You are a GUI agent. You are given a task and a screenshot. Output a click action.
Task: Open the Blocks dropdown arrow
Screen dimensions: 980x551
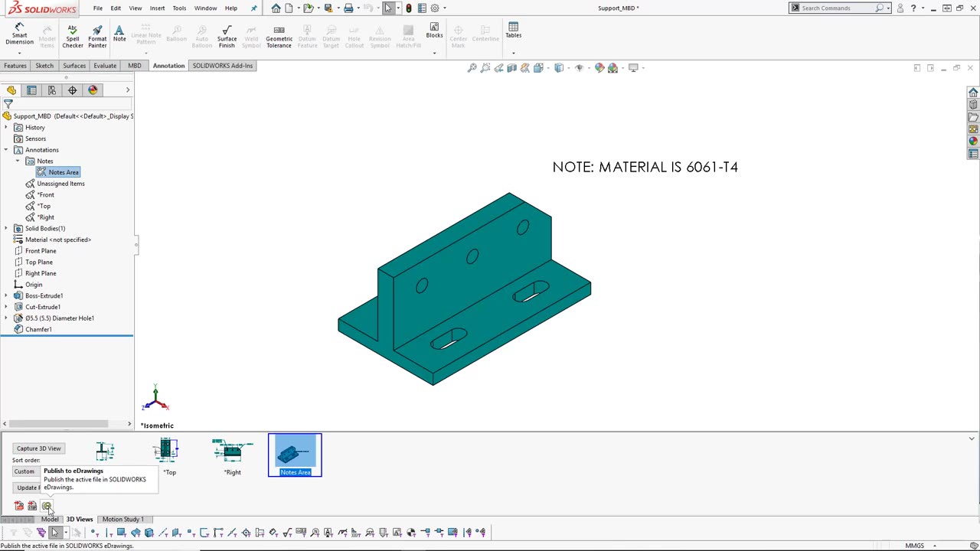click(434, 53)
